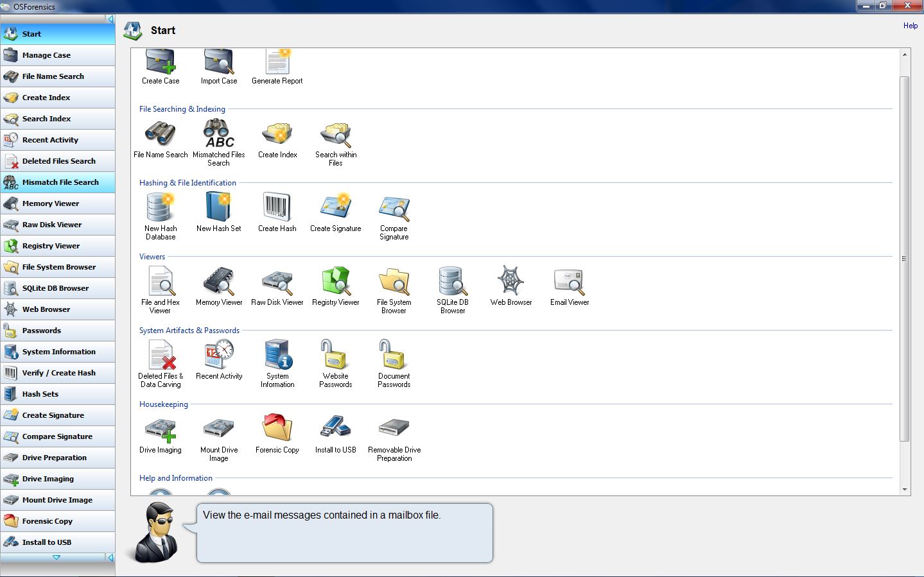Viewport: 924px width, 577px height.
Task: Select Mismatch File Search sidebar item
Action: click(x=58, y=182)
